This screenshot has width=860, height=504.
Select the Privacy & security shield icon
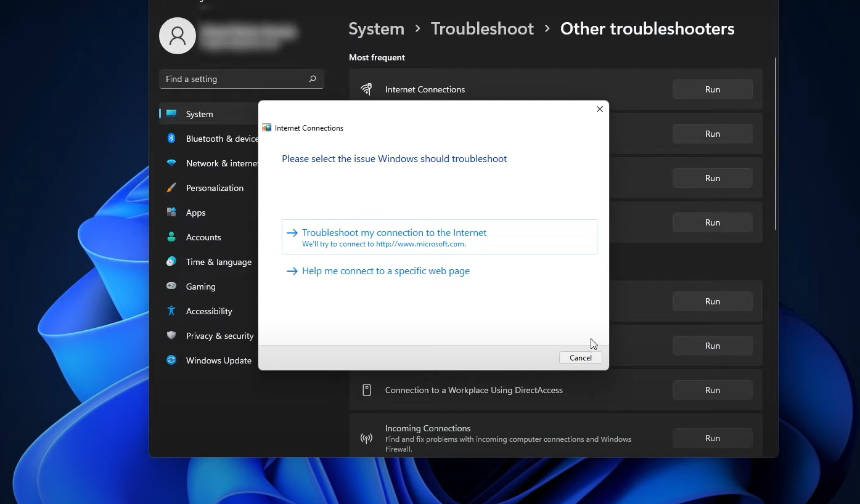point(171,335)
